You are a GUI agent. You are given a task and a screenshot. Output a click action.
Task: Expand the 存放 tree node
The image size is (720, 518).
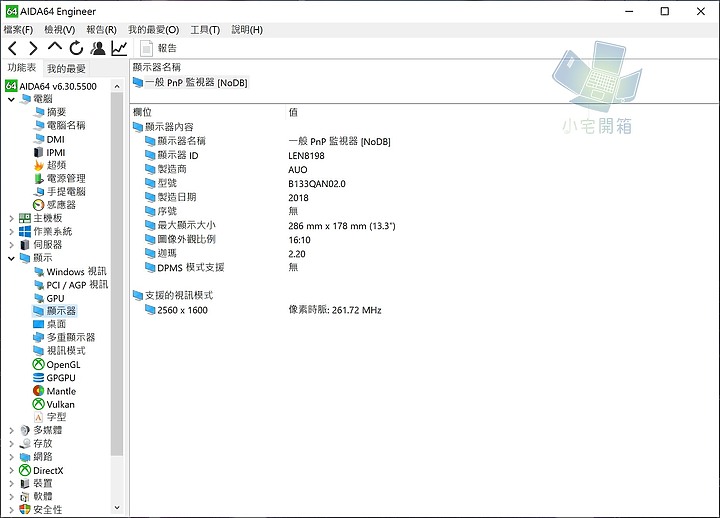click(x=11, y=444)
